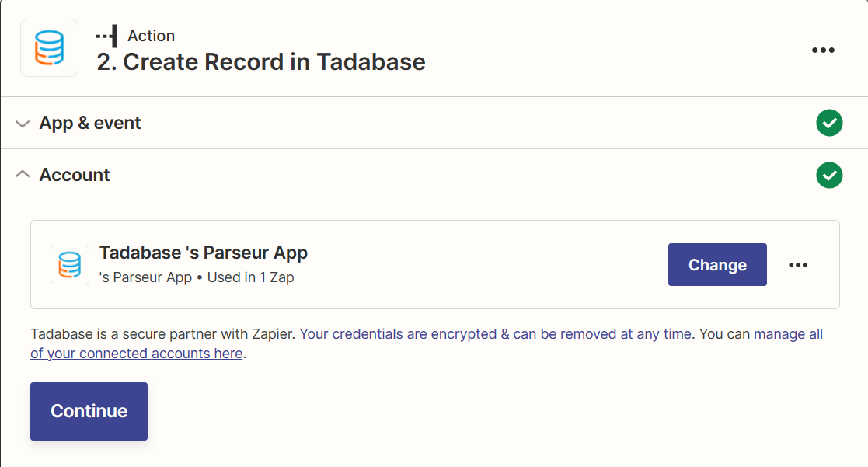Click the Tadabase app icon in the step header
Viewport: 868px width, 467px height.
pos(49,47)
